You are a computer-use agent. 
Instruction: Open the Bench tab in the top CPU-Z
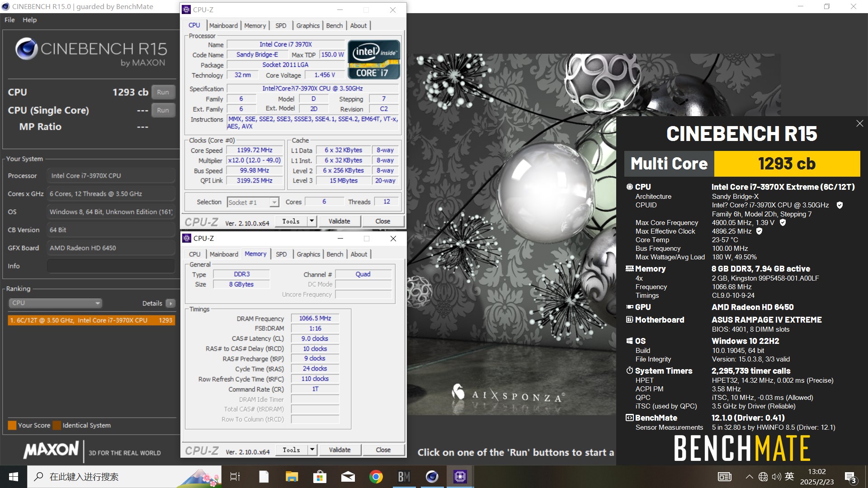[x=335, y=26]
